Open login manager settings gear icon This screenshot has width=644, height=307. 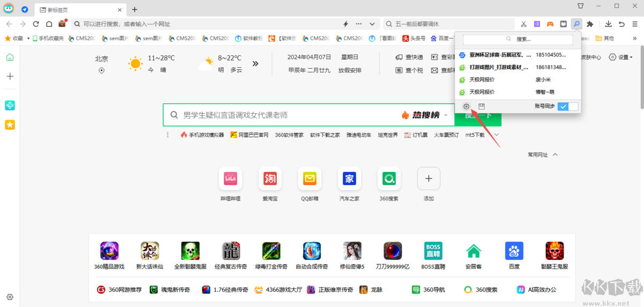pos(466,106)
